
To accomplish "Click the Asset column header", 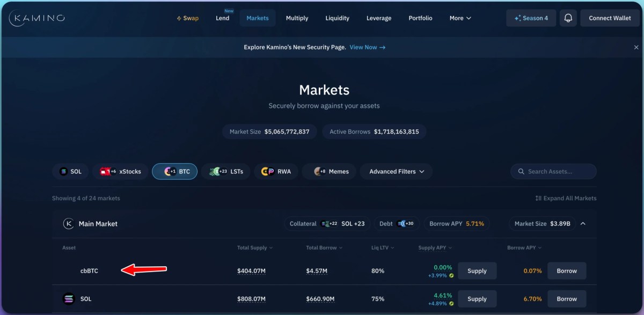I will tap(69, 248).
